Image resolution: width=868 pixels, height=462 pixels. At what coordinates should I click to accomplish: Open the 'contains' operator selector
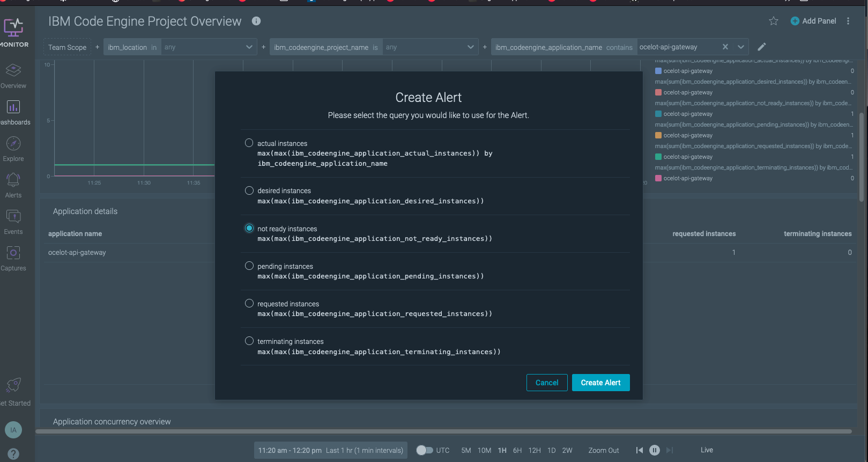coord(619,47)
